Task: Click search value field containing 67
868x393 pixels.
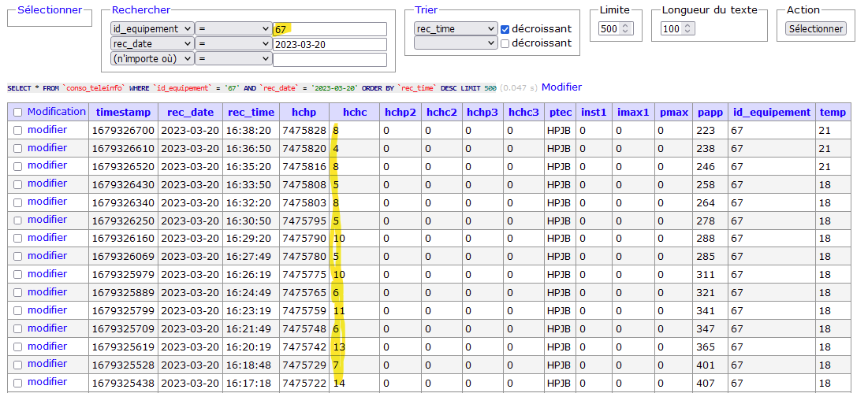Action: pos(330,29)
